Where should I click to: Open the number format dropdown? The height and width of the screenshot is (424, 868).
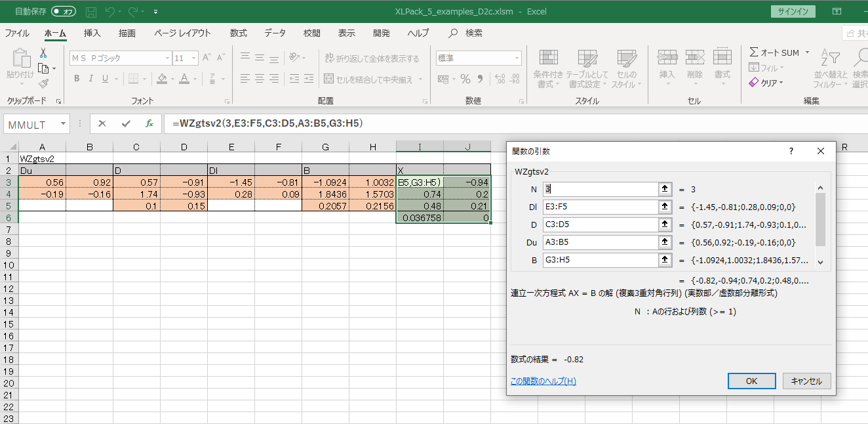517,58
